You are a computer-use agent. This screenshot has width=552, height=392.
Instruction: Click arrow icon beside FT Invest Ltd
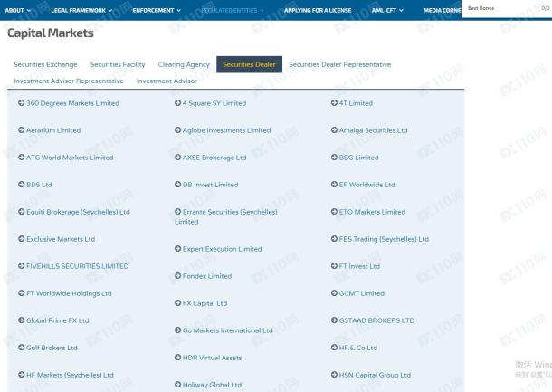[x=334, y=265]
